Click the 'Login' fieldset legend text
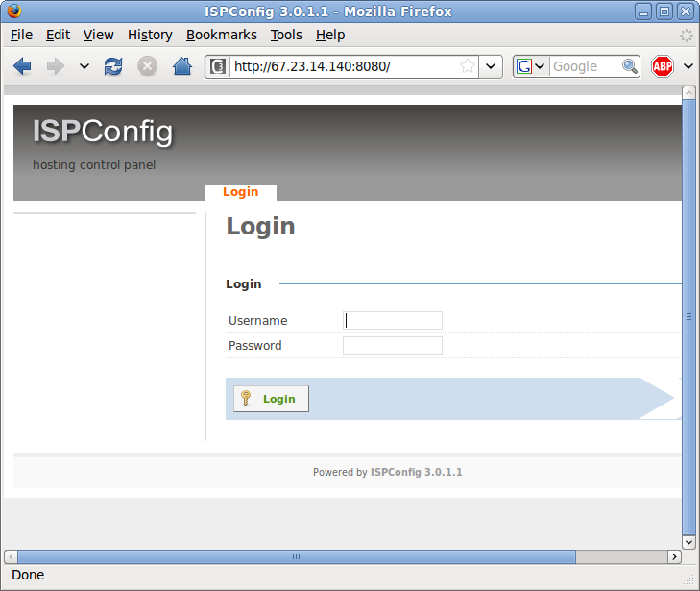 243,284
